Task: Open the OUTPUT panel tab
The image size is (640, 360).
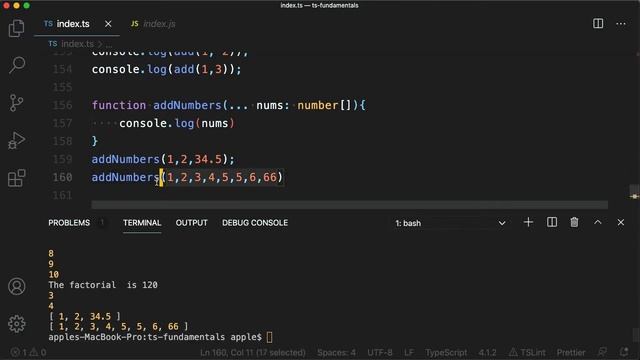Action: tap(191, 223)
